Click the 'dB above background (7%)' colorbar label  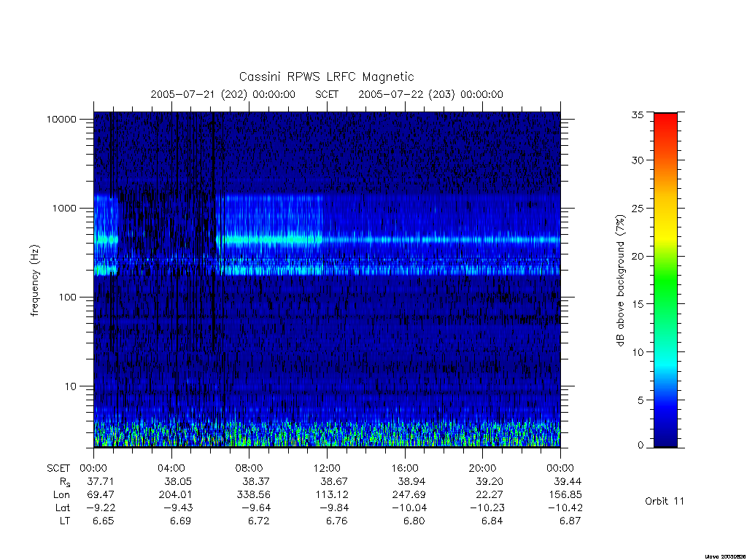click(x=620, y=281)
